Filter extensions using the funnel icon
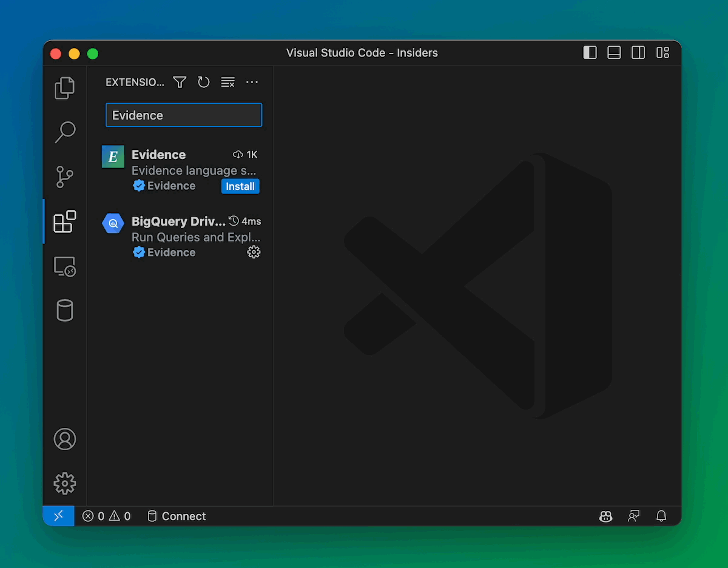728x568 pixels. click(x=180, y=83)
